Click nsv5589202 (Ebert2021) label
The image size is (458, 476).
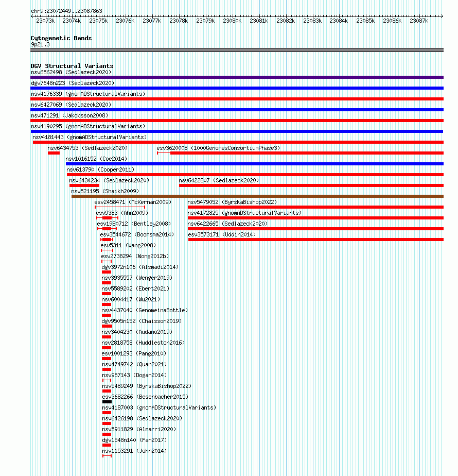click(x=135, y=288)
